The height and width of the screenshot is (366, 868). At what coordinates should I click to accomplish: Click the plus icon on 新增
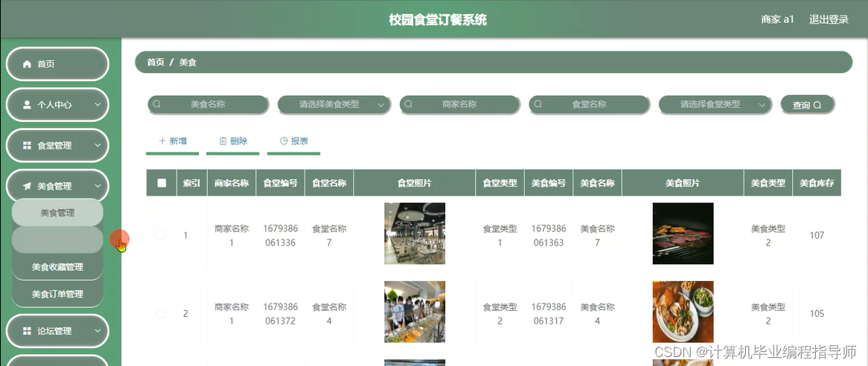coord(162,141)
